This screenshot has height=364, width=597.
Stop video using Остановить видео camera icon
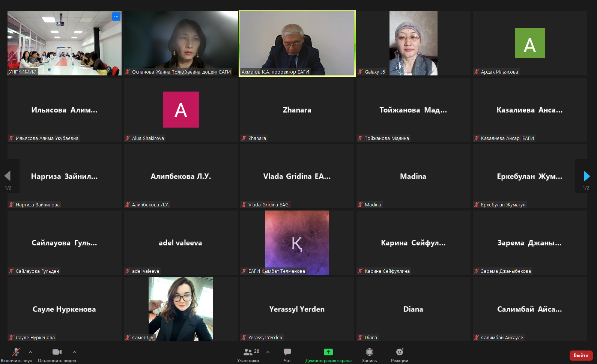coord(57,352)
